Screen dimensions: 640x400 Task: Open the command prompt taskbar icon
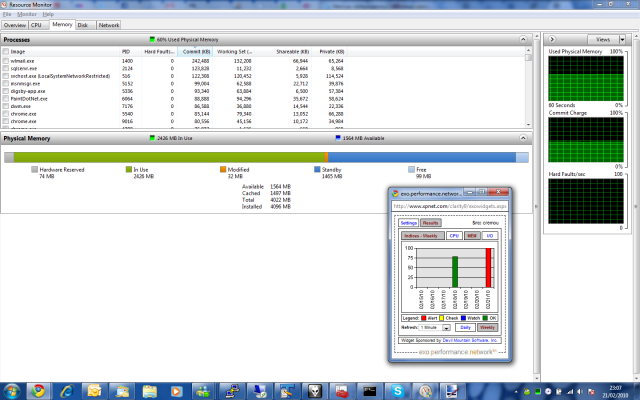pyautogui.click(x=368, y=390)
